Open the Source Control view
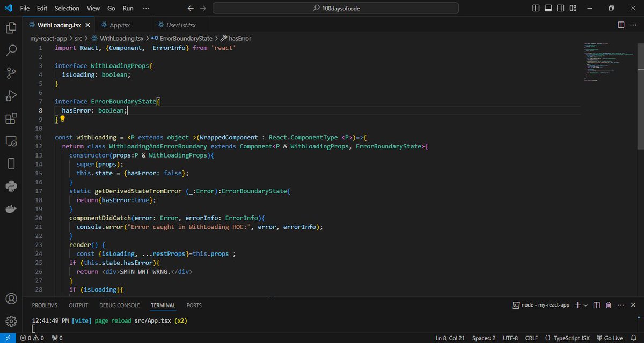The height and width of the screenshot is (343, 644). (11, 73)
